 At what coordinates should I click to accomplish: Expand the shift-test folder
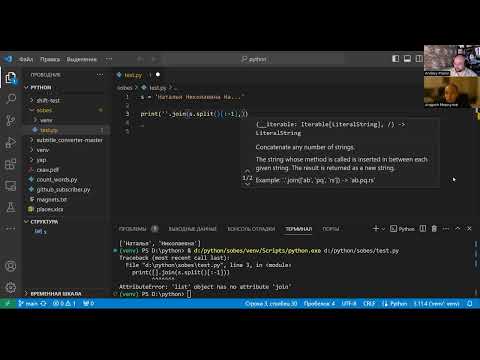48,100
